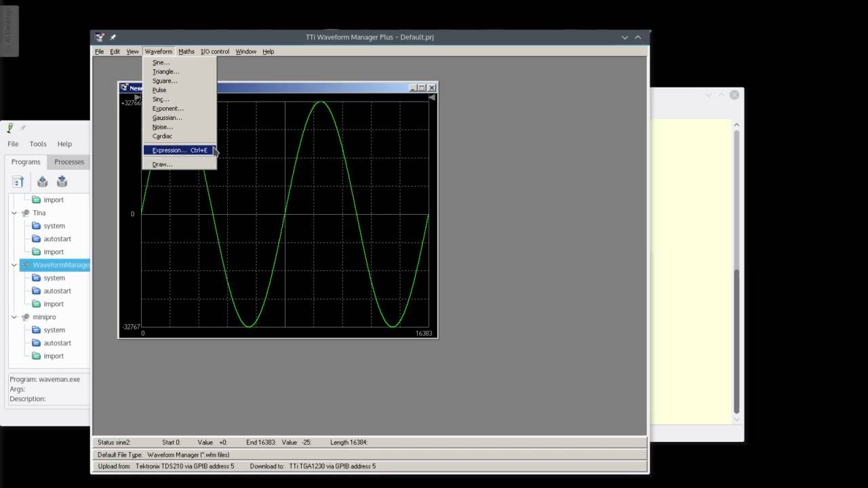This screenshot has width=868, height=488.
Task: Click the pin icon in launcher window
Action: click(x=22, y=127)
